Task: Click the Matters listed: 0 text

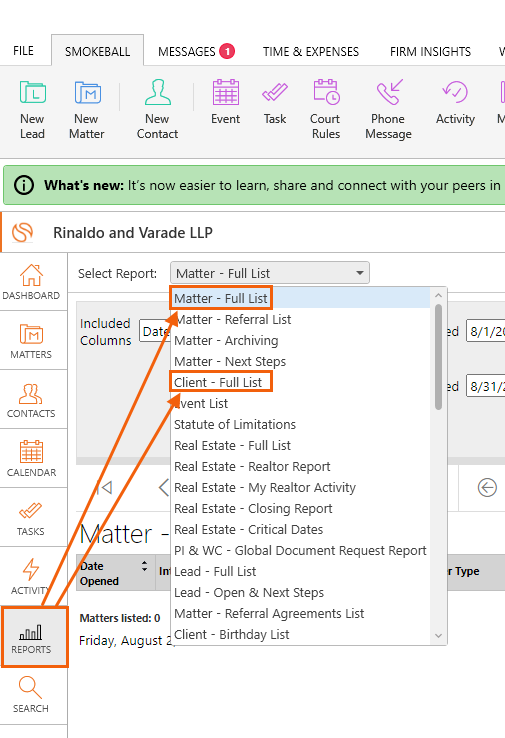Action: pyautogui.click(x=120, y=618)
